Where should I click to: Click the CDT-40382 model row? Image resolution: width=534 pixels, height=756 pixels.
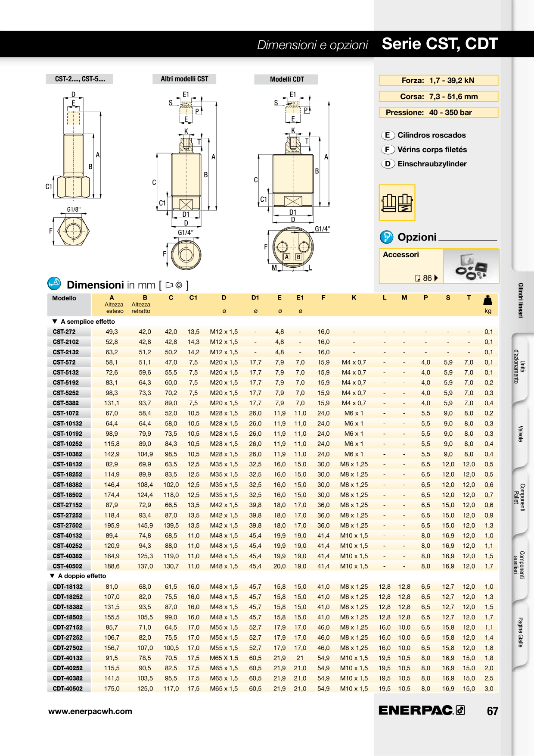click(273, 678)
